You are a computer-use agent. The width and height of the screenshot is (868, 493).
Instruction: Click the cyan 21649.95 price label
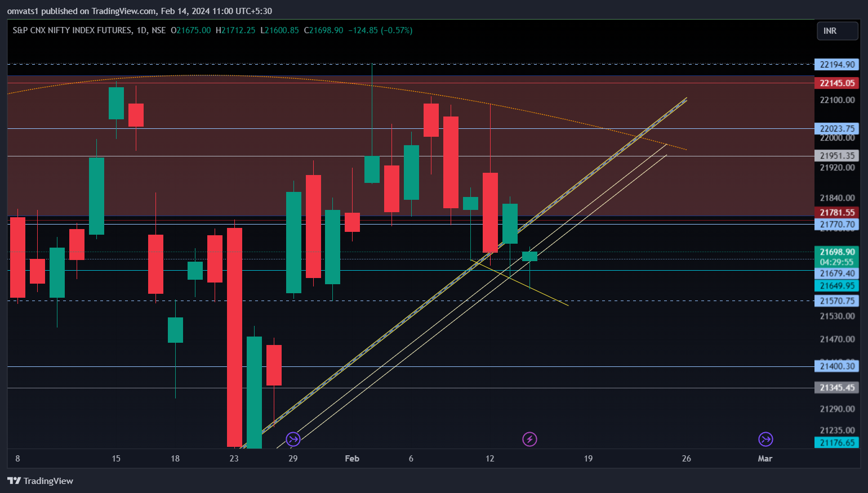837,285
